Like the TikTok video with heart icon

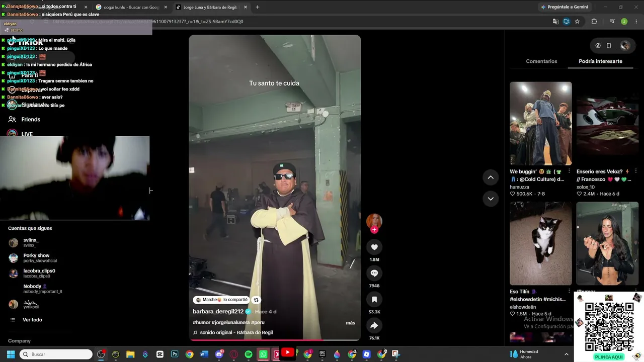point(374,247)
